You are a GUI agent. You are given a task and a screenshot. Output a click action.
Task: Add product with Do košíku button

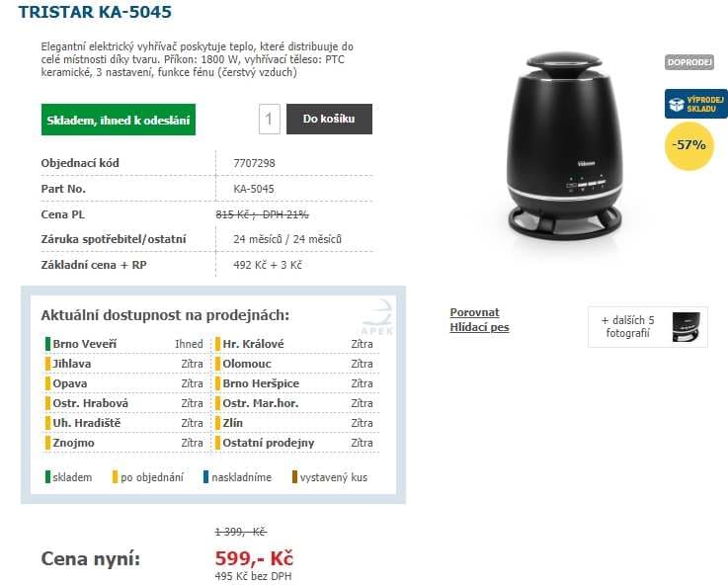pos(329,119)
